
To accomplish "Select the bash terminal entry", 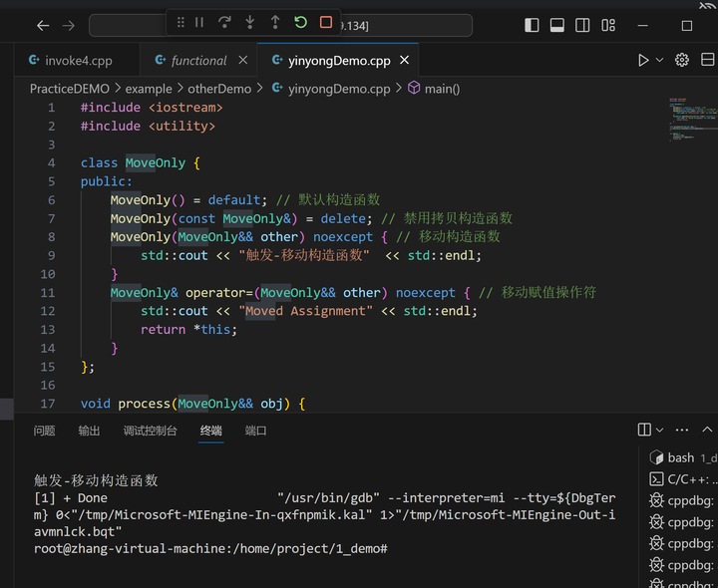I will 682,457.
